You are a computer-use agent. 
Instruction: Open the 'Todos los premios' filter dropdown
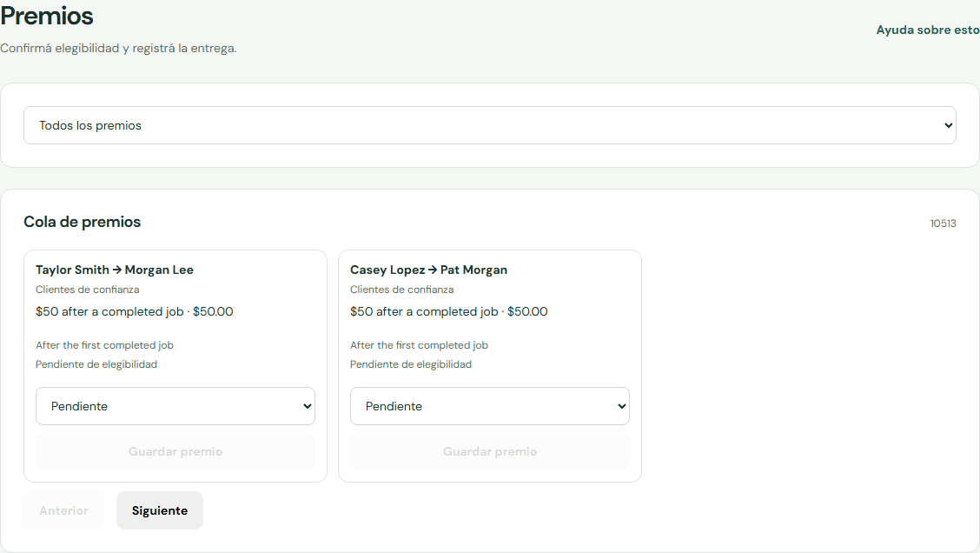coord(489,125)
